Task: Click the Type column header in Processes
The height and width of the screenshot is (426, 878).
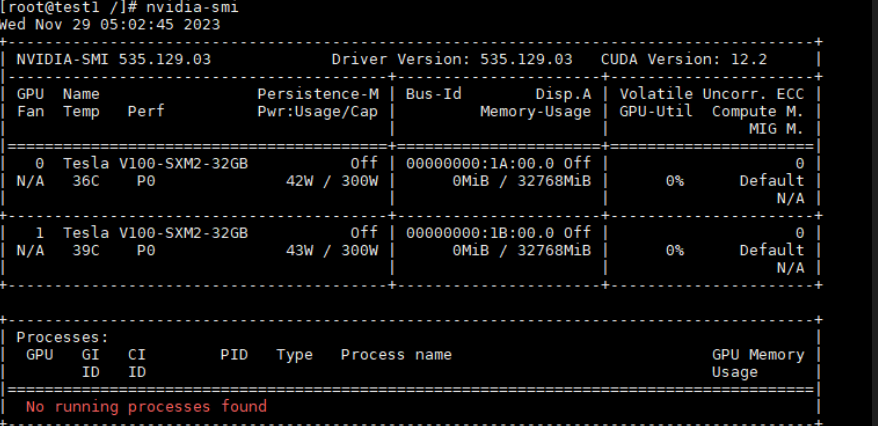Action: [x=295, y=355]
